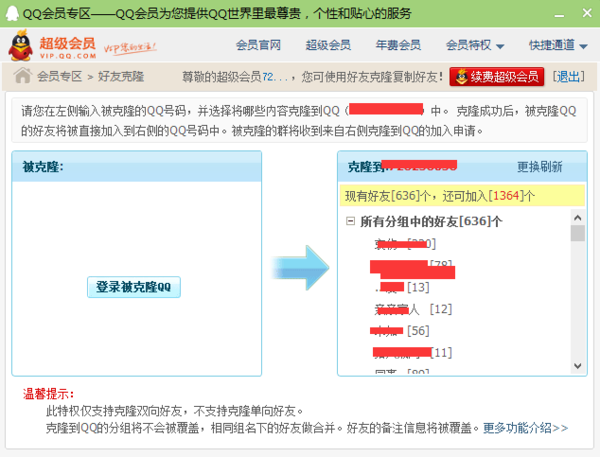Viewport: 600px width, 457px height.
Task: Select the friend group with [12]
Action: (413, 309)
